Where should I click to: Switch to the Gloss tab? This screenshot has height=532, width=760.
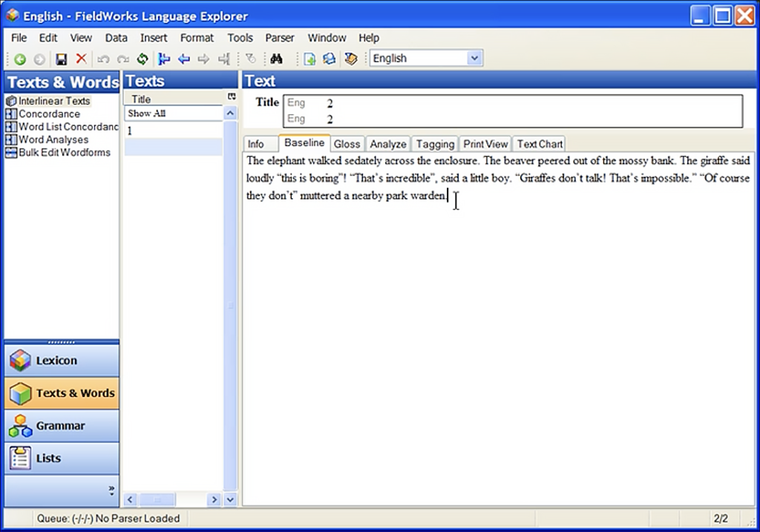pos(347,143)
